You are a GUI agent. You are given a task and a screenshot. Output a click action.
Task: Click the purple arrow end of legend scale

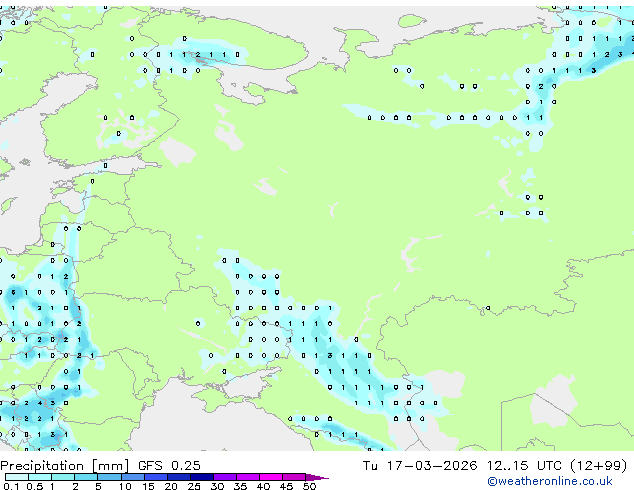tap(317, 477)
